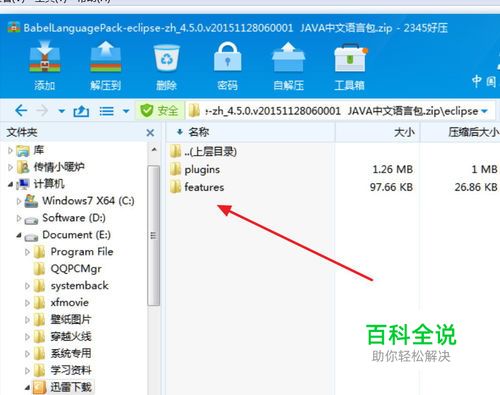Select Document (E:) drive
The height and width of the screenshot is (395, 500).
pos(76,235)
